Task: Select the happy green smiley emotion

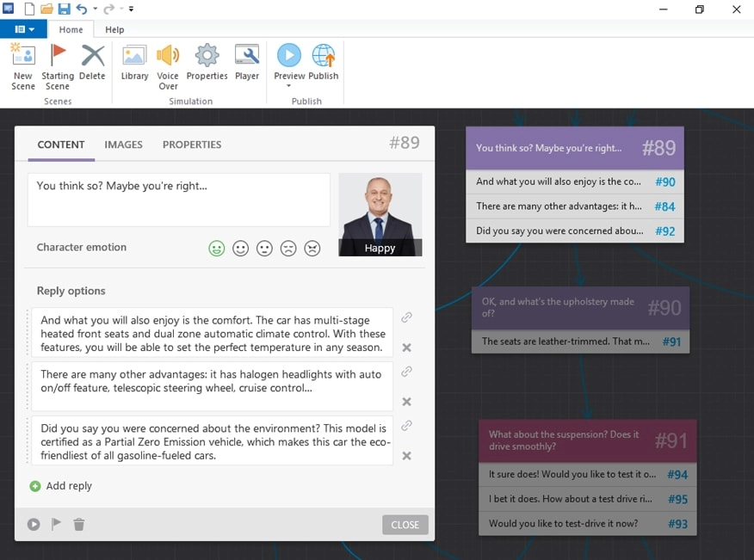Action: click(x=216, y=248)
